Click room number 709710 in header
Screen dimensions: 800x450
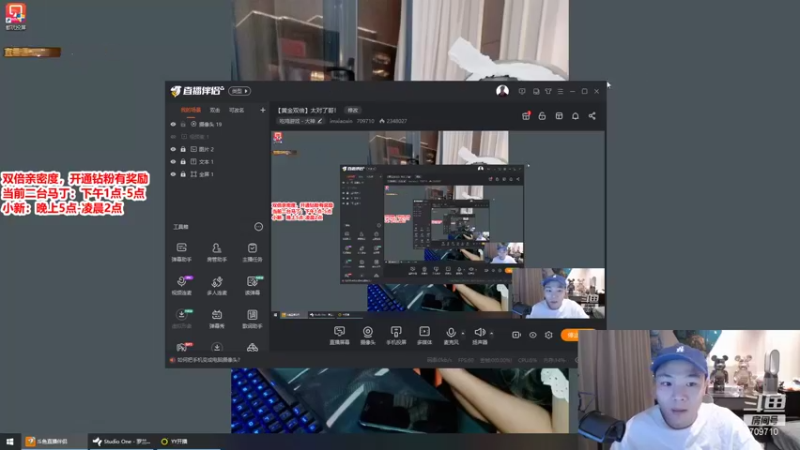[365, 121]
